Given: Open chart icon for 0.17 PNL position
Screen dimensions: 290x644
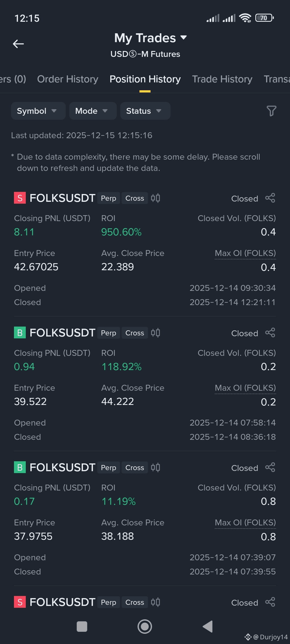Looking at the screenshot, I should [155, 467].
